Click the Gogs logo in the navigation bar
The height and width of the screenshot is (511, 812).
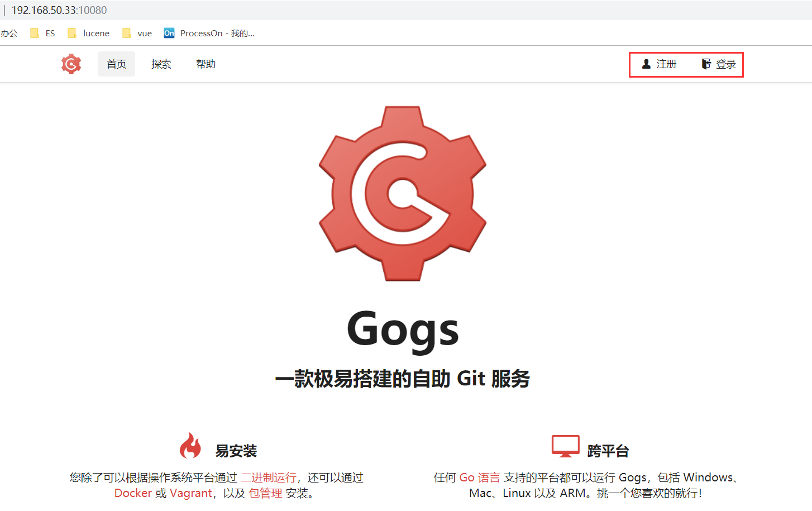click(71, 64)
